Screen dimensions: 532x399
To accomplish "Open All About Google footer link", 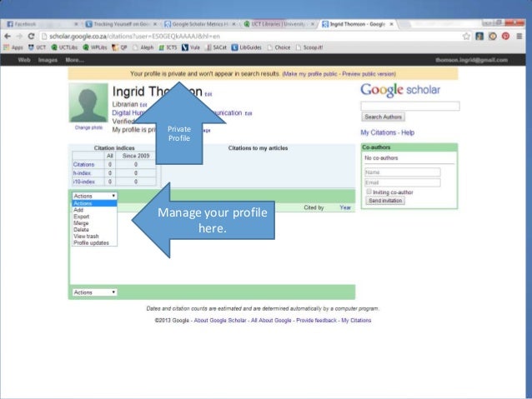I will 271,321.
